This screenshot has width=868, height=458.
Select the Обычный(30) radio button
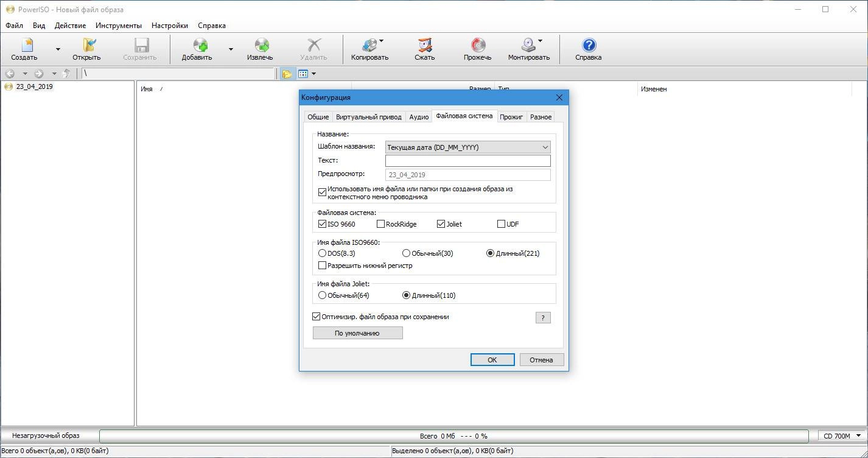pos(406,253)
